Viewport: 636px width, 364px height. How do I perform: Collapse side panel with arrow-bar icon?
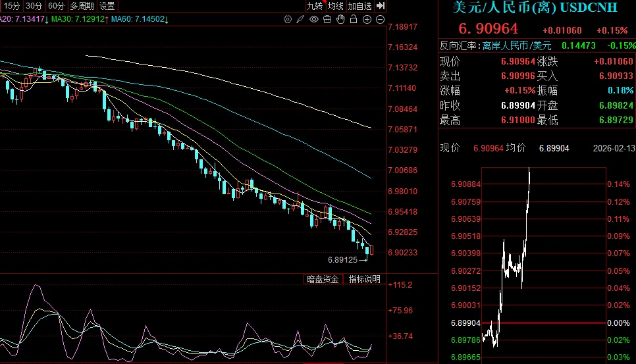[381, 6]
